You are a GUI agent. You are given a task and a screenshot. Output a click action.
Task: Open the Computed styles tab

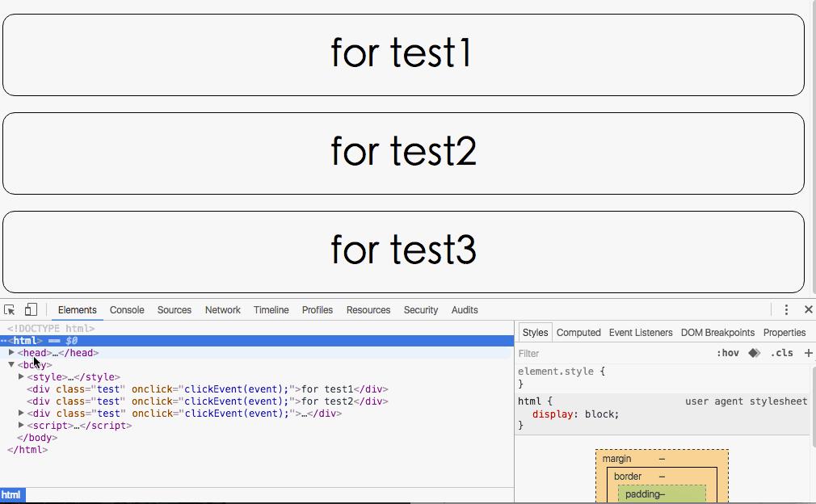578,332
